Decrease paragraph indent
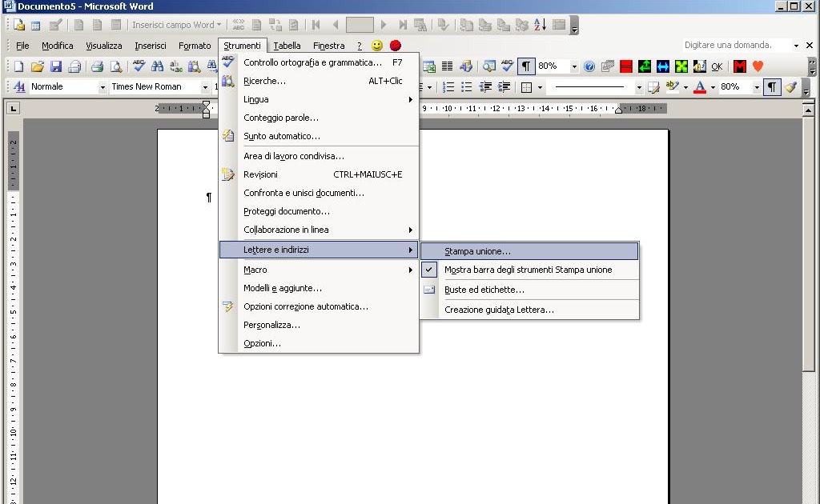This screenshot has width=820, height=504. tap(485, 87)
